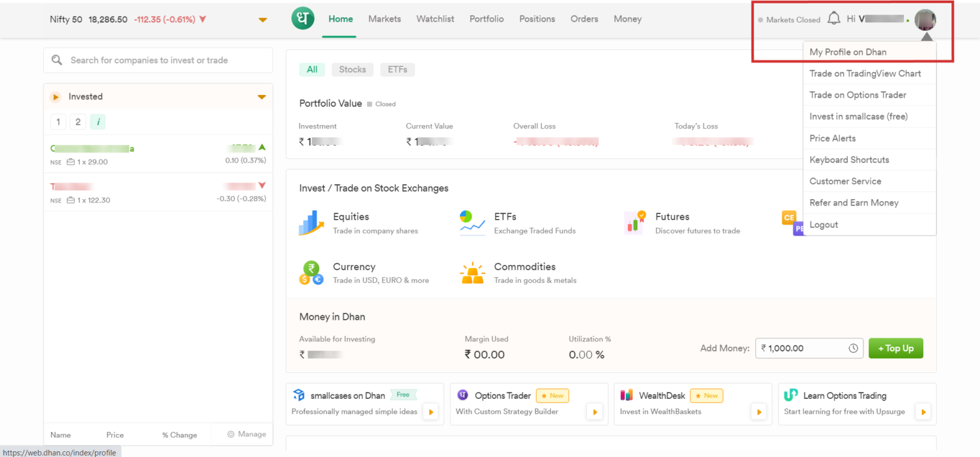This screenshot has height=457, width=980.
Task: Click the green Top Up button
Action: tap(895, 348)
